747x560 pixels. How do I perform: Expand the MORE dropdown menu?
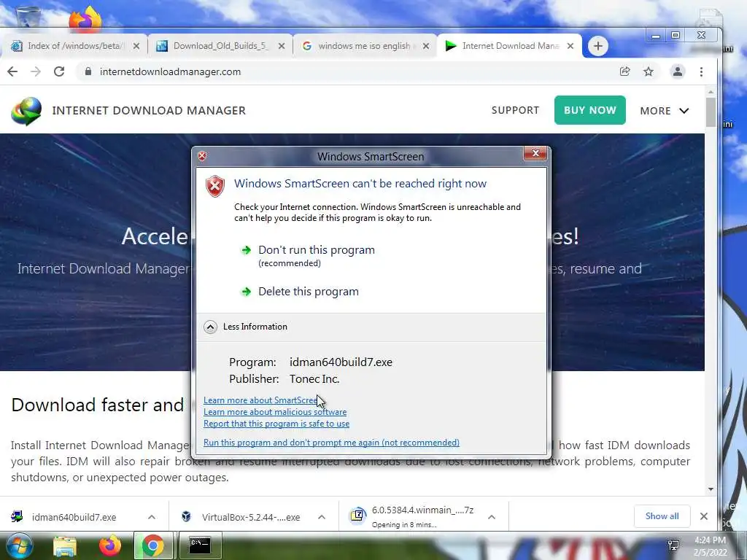tap(664, 111)
